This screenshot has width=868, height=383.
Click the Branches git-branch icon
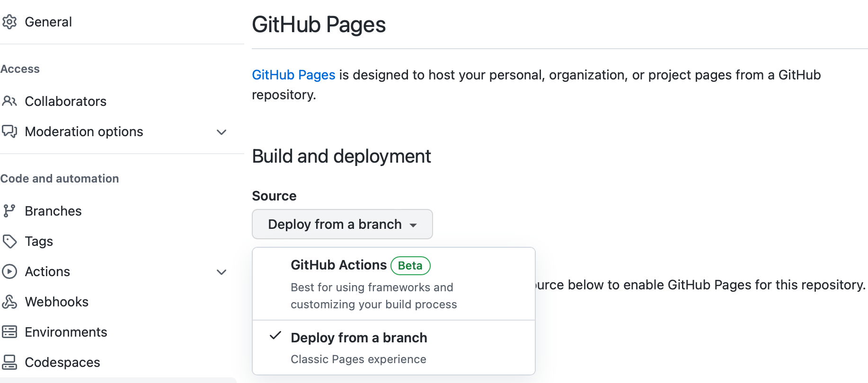pos(9,211)
